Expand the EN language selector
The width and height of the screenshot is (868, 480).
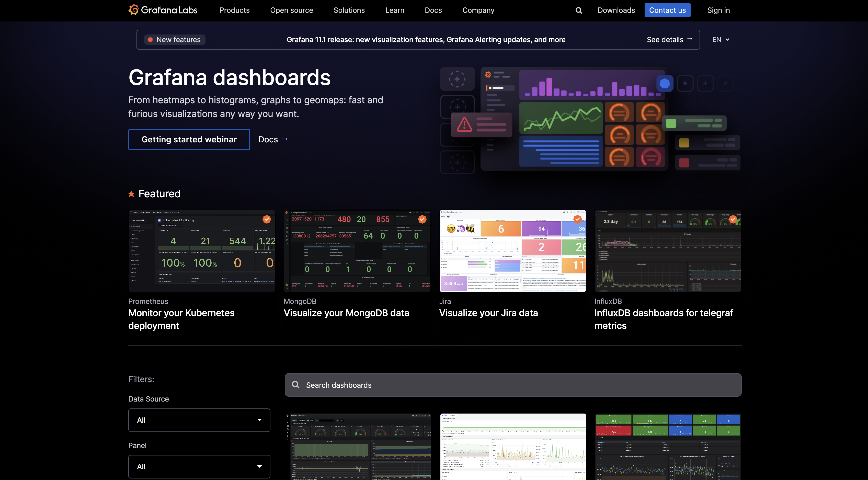[721, 39]
